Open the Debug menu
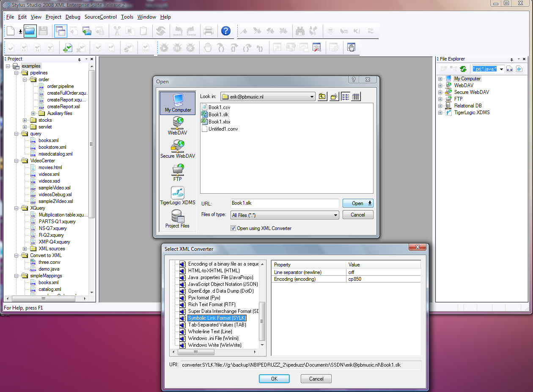This screenshot has width=533, height=392. [x=73, y=17]
